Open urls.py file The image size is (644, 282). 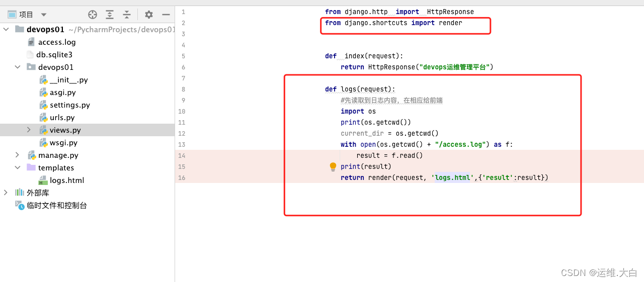coord(62,118)
